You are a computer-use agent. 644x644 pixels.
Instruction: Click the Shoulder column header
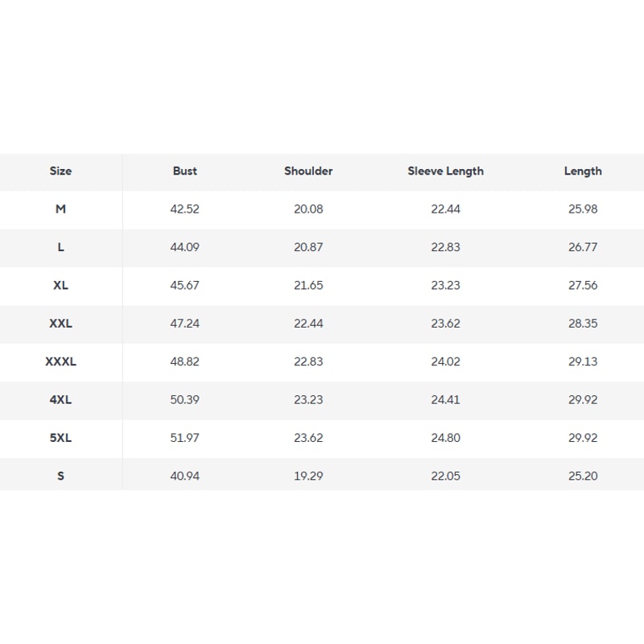pyautogui.click(x=308, y=171)
